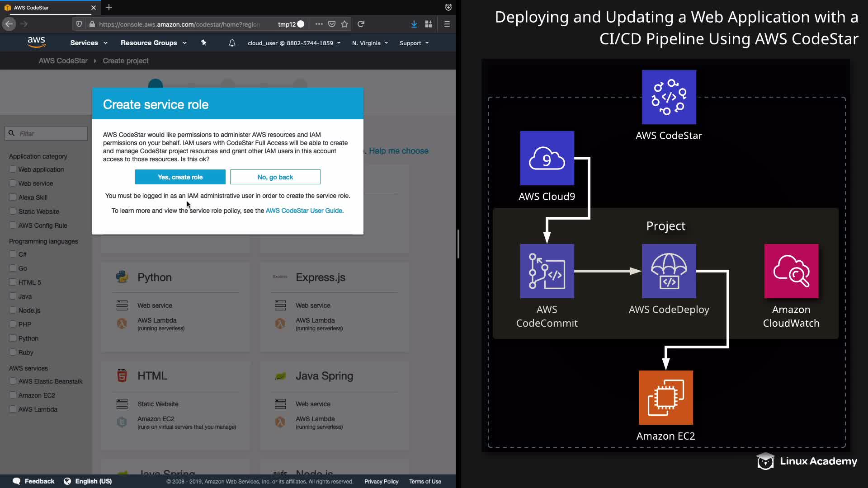Tick the AWS Lambda services checkbox
The image size is (868, 488).
13,409
